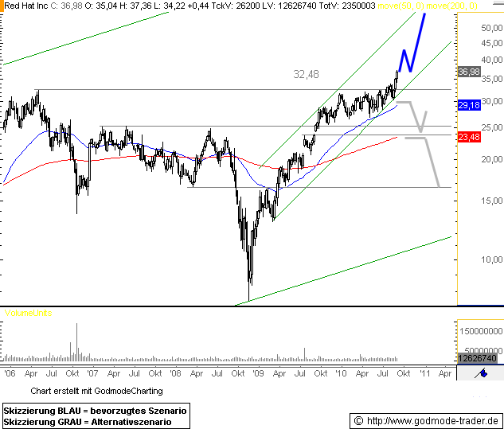Click the '08 year label on time axis
The width and height of the screenshot is (504, 429).
point(175,373)
